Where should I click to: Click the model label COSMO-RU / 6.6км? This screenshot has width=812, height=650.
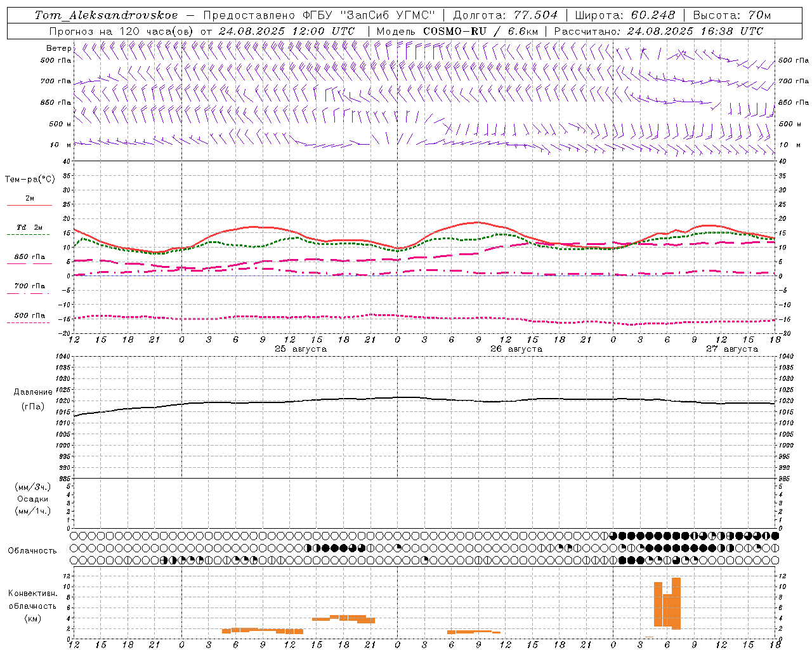[480, 31]
